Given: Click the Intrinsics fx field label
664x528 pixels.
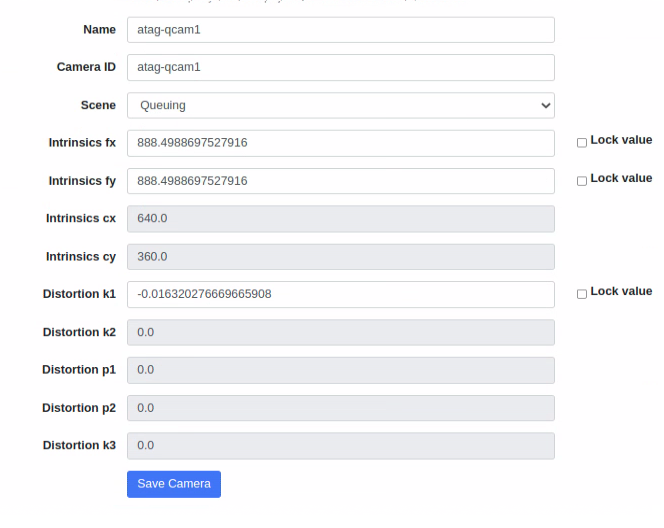Looking at the screenshot, I should coord(82,143).
